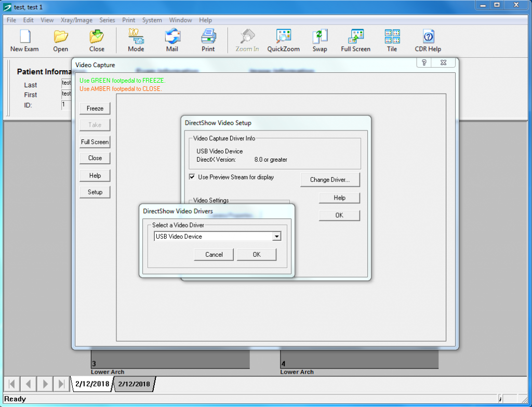Screen dimensions: 532x407
Task: Open the Mail tool in the toolbar
Action: [x=172, y=40]
